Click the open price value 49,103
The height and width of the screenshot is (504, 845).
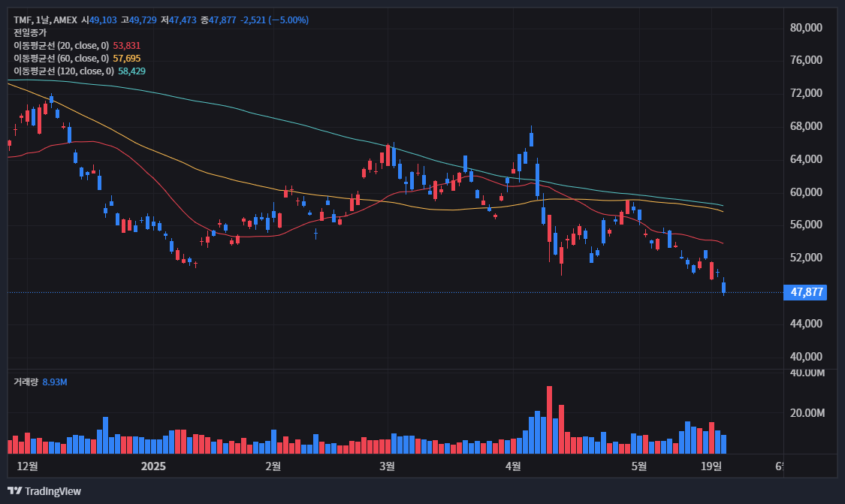tap(103, 20)
